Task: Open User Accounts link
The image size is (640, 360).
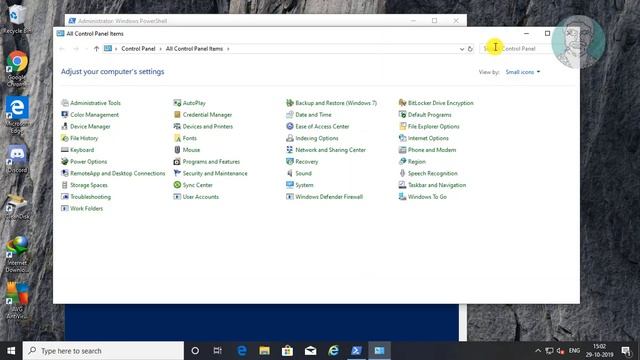Action: coord(200,197)
